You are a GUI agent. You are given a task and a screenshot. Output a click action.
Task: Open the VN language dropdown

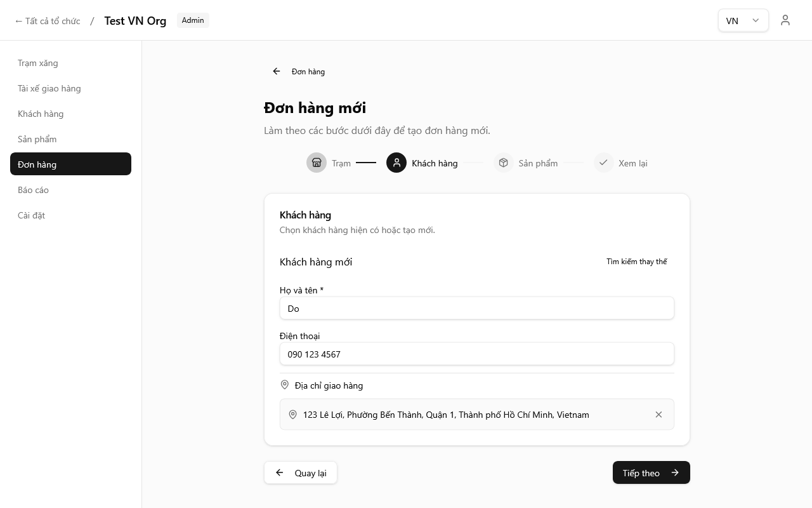click(743, 20)
